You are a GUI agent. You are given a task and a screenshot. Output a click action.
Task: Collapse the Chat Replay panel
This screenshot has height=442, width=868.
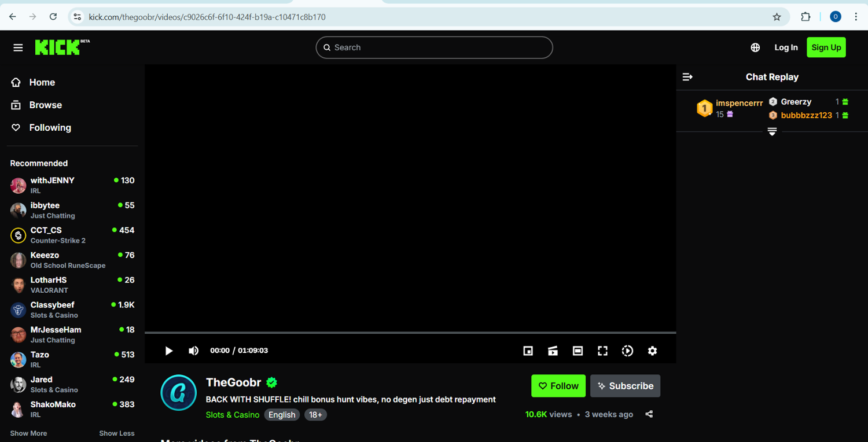(x=687, y=77)
